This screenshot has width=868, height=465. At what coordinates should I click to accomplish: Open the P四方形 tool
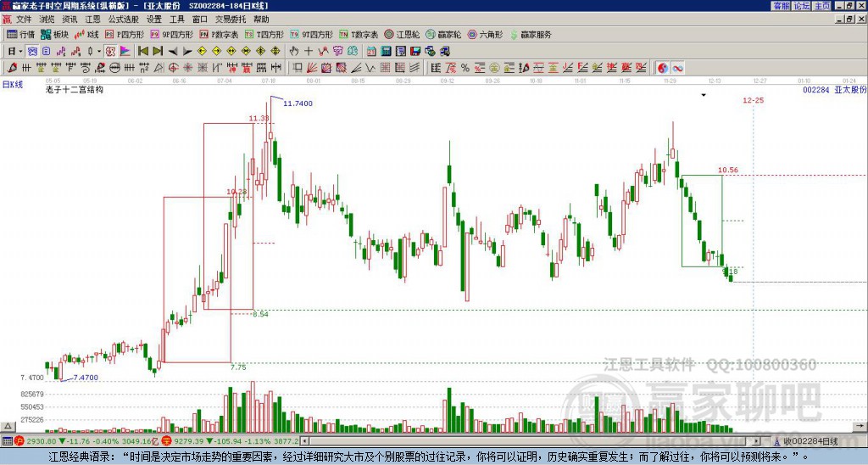(x=125, y=34)
